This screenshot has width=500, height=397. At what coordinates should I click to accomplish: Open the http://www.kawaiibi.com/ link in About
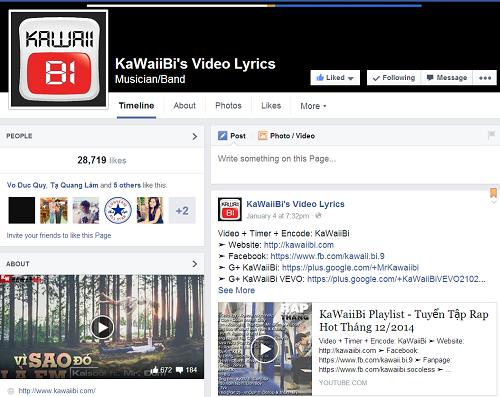coord(57,391)
